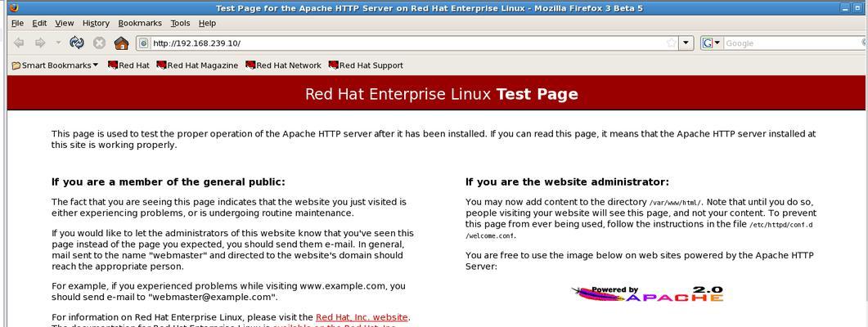Expand the Smart Bookmarks folder
This screenshot has width=868, height=327.
coord(55,65)
